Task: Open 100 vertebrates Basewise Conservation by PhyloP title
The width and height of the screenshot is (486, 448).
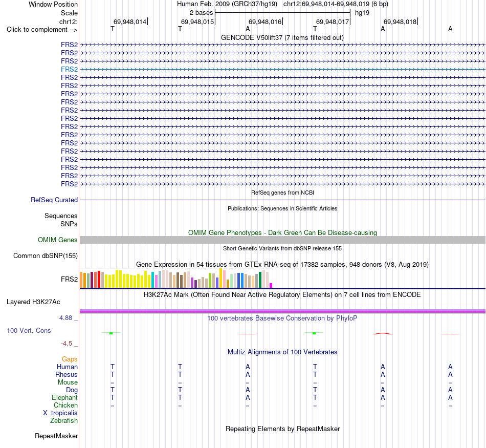Action: click(x=282, y=318)
